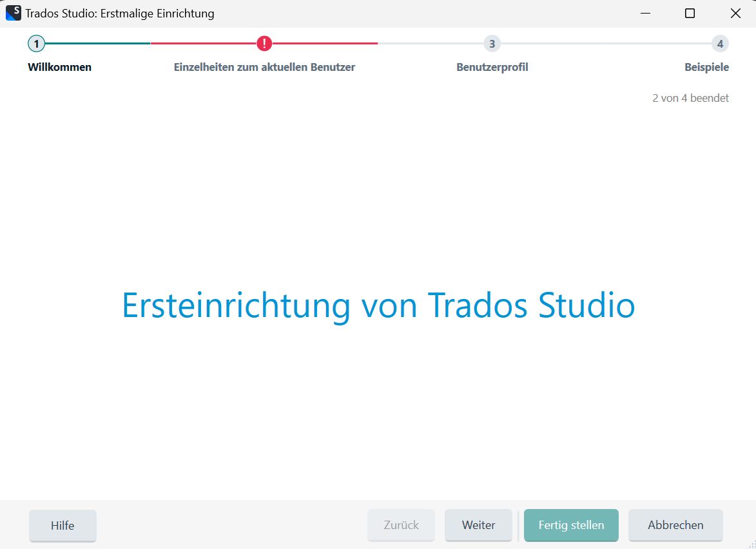
Task: Go to the Beispiele step label
Action: click(x=706, y=67)
